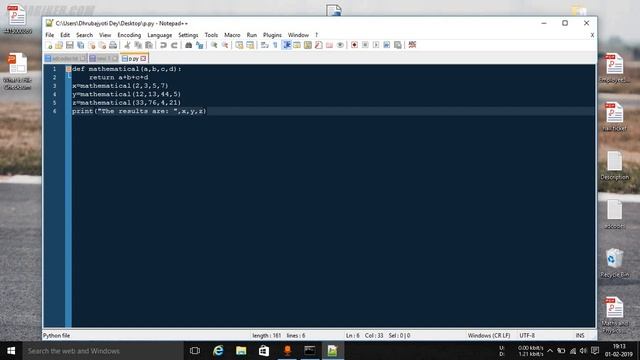This screenshot has height=360, width=640.
Task: Click Run macro multiple times icon
Action: coord(387,45)
